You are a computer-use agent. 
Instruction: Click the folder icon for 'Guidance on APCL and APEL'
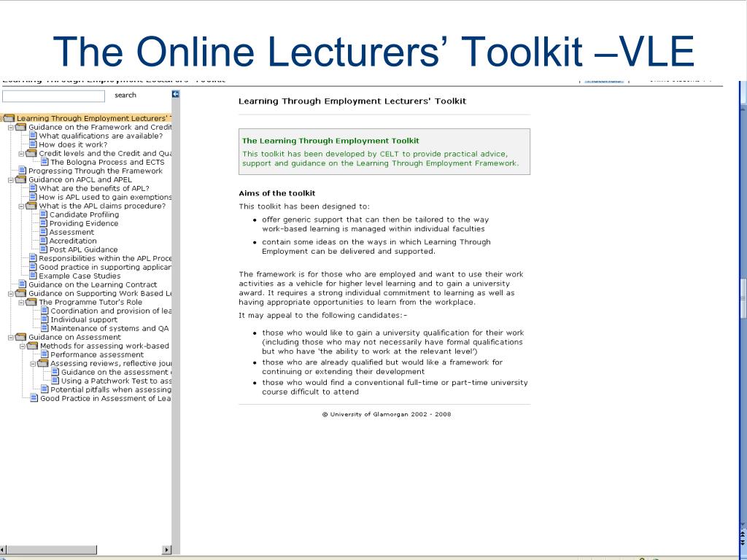point(20,179)
